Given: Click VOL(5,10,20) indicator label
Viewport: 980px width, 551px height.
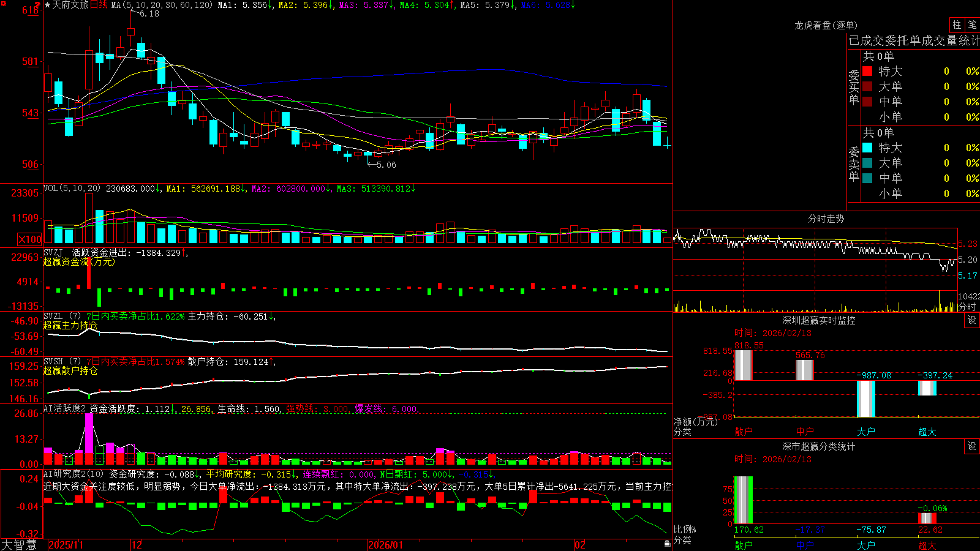Looking at the screenshot, I should [72, 189].
